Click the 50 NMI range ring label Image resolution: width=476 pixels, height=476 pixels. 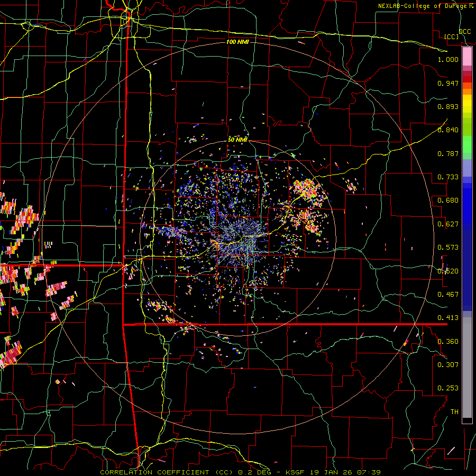(237, 140)
